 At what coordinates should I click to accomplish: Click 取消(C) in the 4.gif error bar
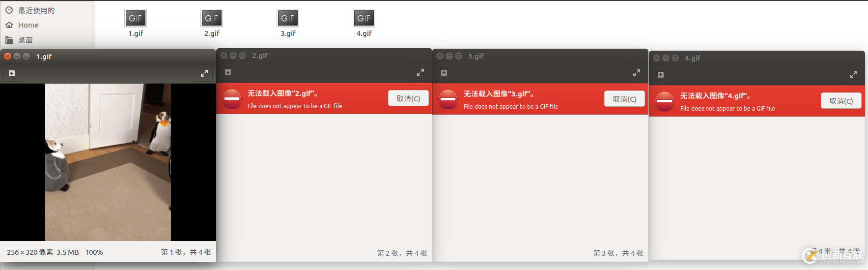[841, 101]
